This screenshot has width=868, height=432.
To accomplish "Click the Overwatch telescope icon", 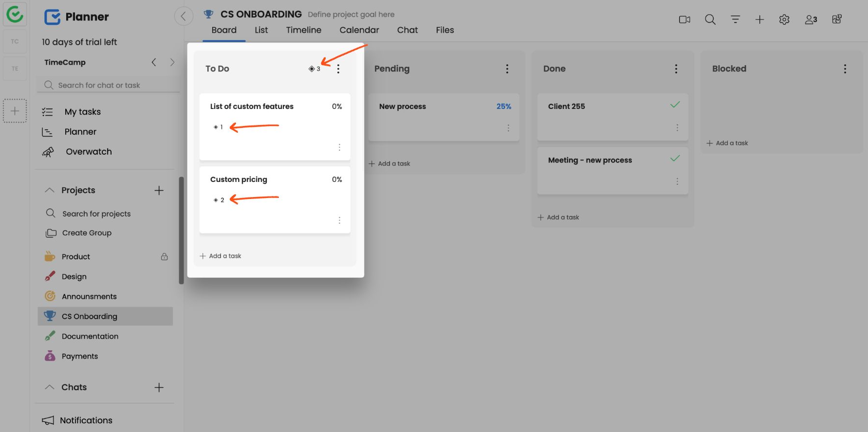I will pos(48,152).
